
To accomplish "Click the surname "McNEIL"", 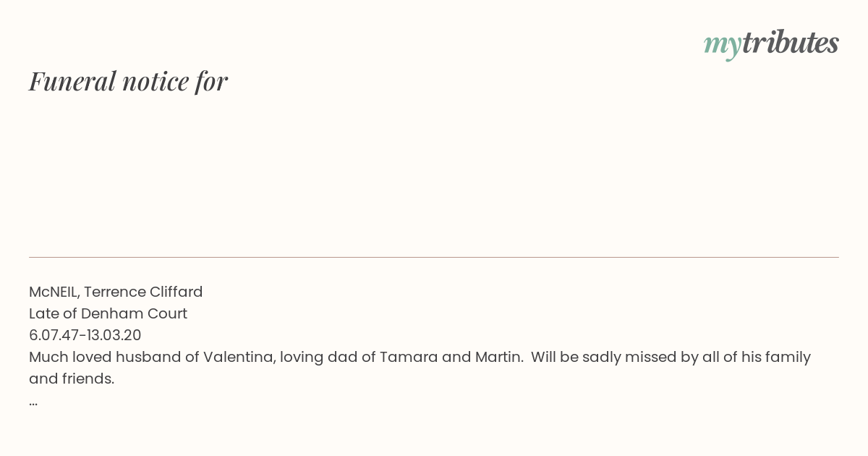I will (x=54, y=292).
